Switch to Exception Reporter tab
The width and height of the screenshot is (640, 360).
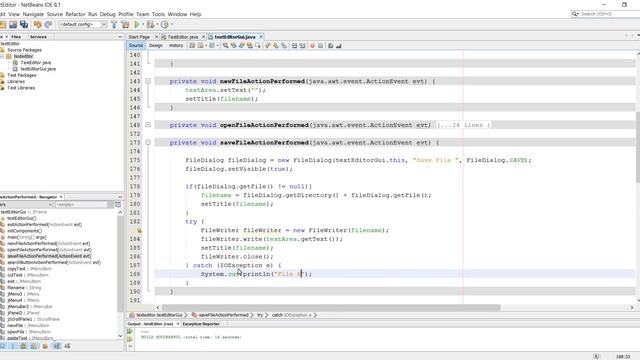click(201, 324)
